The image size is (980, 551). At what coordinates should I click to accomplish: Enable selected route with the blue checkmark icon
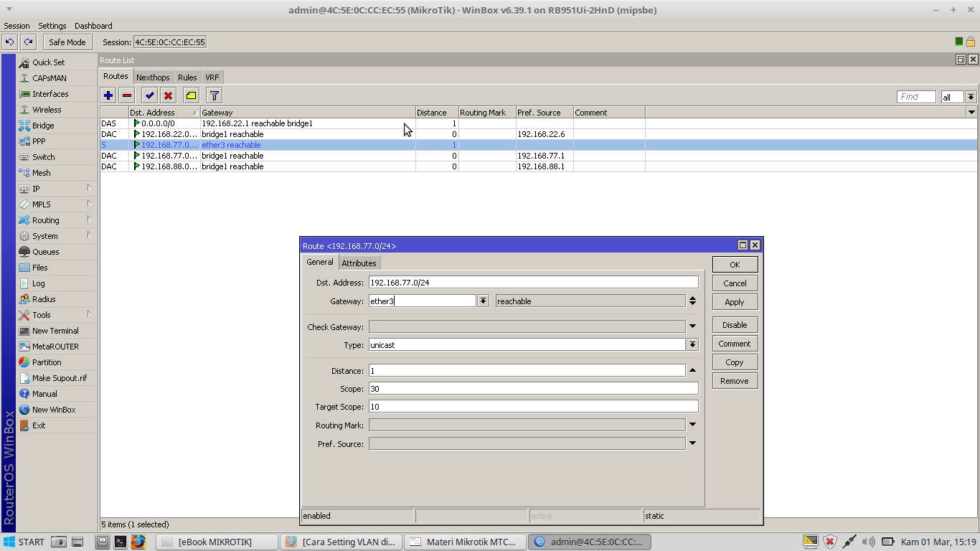149,95
